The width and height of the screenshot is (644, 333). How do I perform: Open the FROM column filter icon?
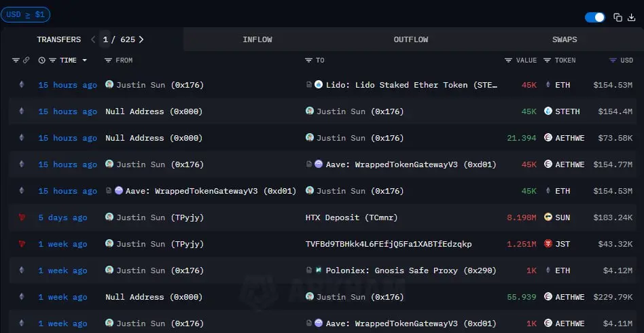tap(108, 60)
